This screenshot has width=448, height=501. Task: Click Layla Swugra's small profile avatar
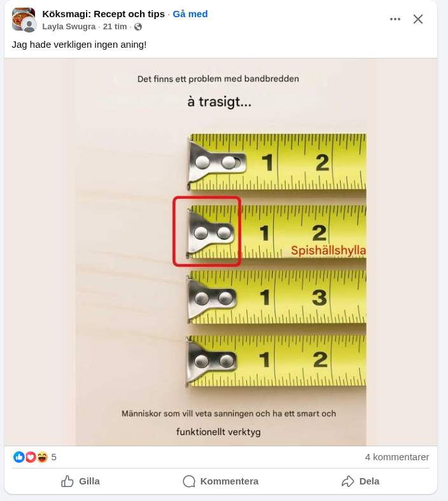[29, 25]
